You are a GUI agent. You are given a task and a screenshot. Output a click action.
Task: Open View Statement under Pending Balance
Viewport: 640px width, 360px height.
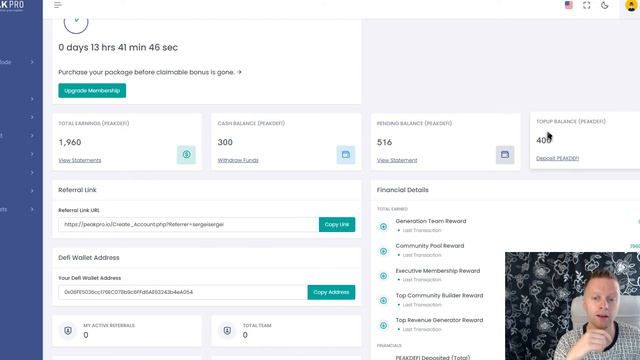tap(397, 160)
